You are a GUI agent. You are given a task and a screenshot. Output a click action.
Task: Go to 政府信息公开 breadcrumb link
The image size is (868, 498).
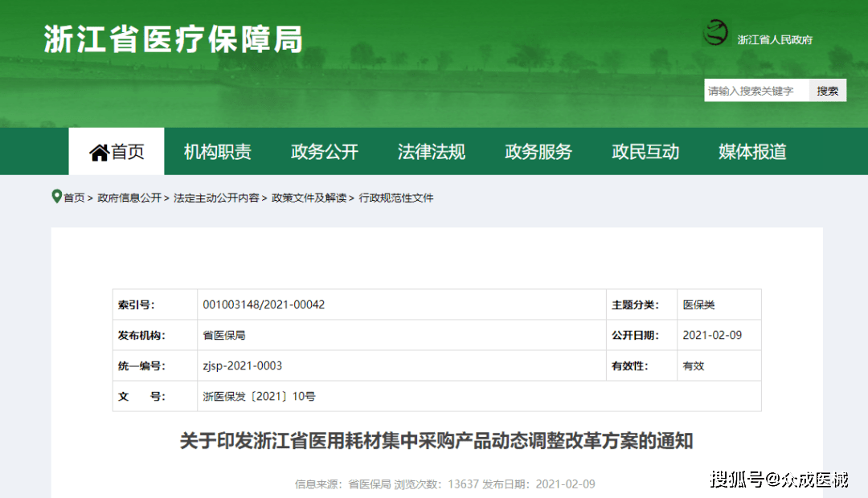[129, 198]
